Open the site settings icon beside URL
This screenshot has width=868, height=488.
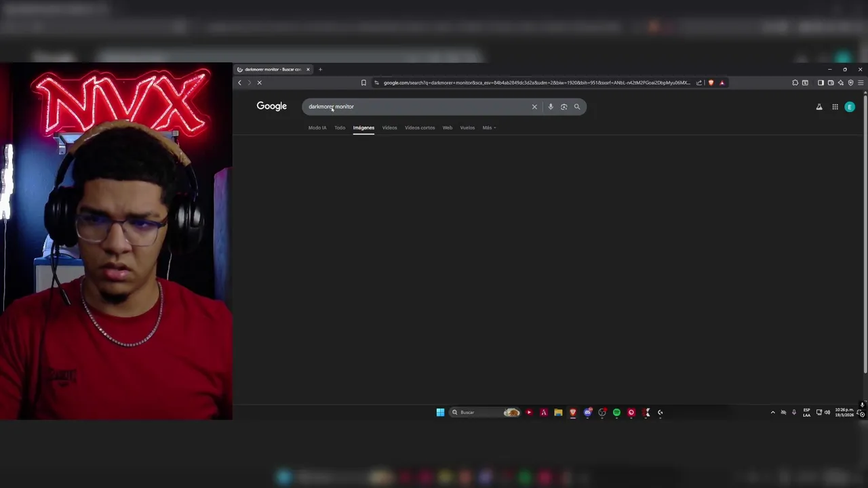[376, 83]
